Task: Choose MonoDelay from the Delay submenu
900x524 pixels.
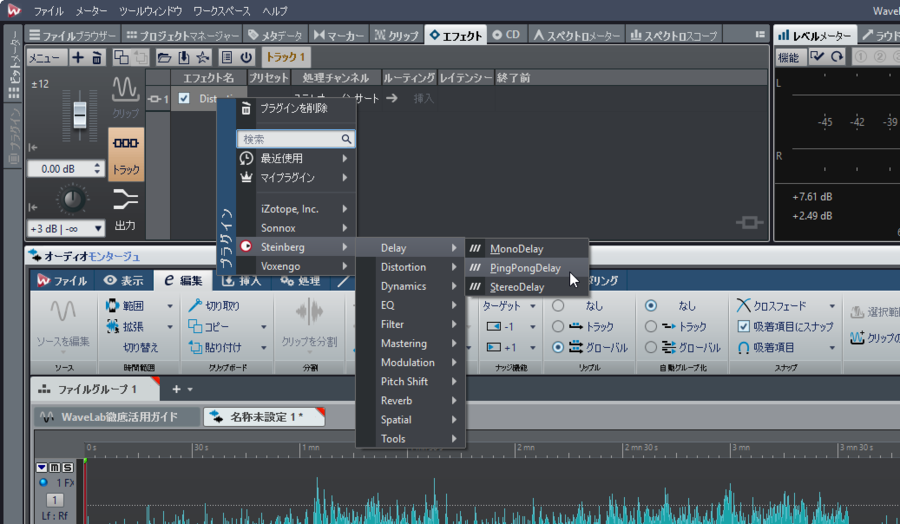Action: click(526, 249)
